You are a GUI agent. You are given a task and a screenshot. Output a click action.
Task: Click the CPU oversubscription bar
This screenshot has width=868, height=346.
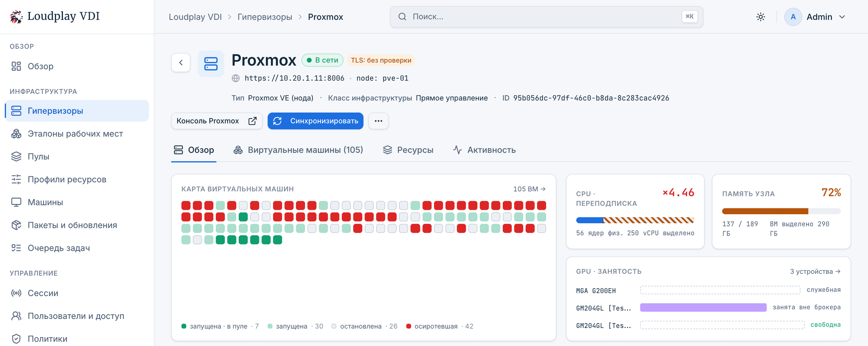[635, 220]
